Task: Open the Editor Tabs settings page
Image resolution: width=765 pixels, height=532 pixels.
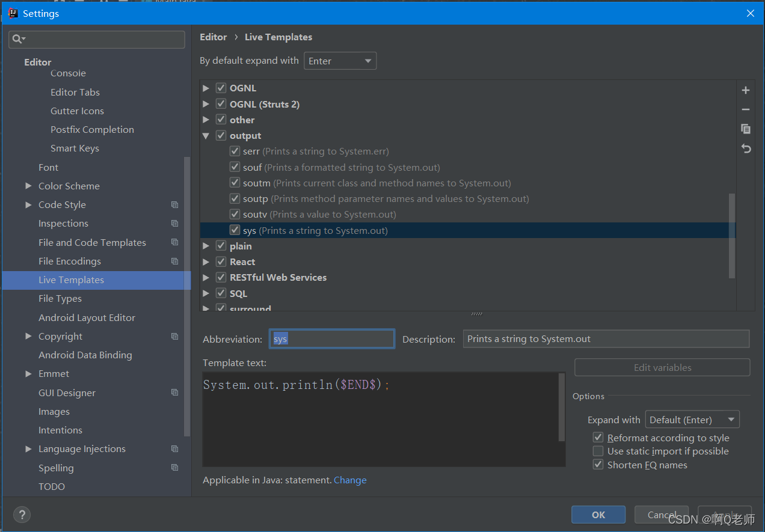Action: click(x=75, y=92)
